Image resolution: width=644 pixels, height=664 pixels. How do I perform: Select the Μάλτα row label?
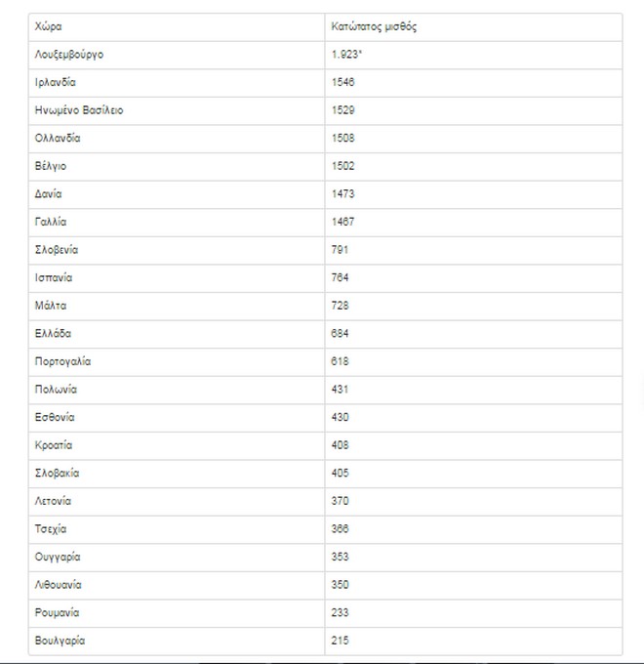pyautogui.click(x=50, y=306)
